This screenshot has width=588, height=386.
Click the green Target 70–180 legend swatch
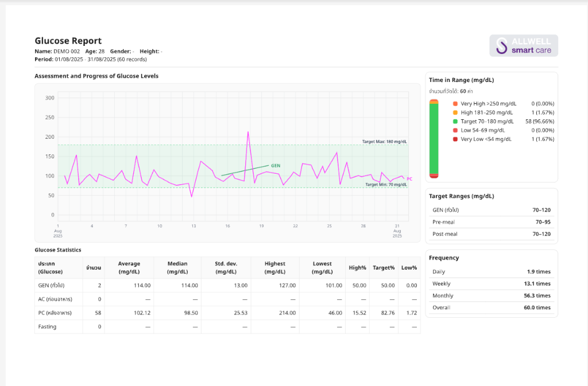click(455, 121)
